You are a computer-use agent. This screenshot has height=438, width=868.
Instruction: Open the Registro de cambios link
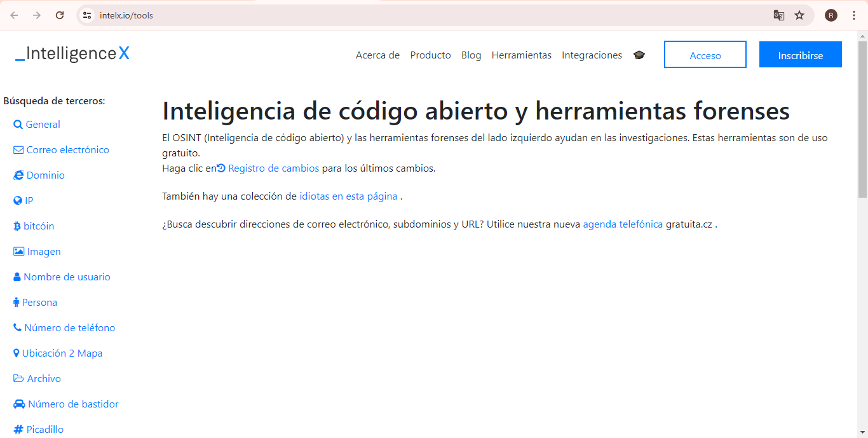pos(273,168)
